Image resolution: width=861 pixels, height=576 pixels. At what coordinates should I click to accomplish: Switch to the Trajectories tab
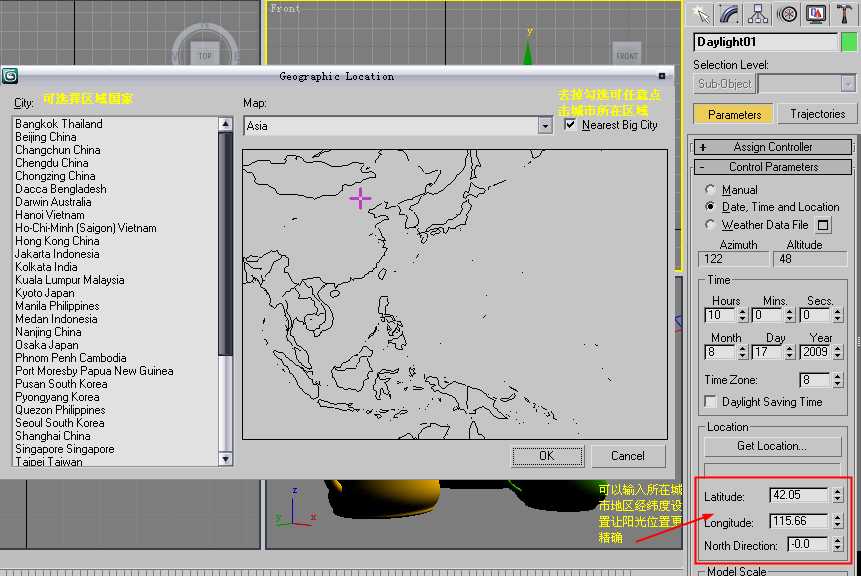point(817,114)
